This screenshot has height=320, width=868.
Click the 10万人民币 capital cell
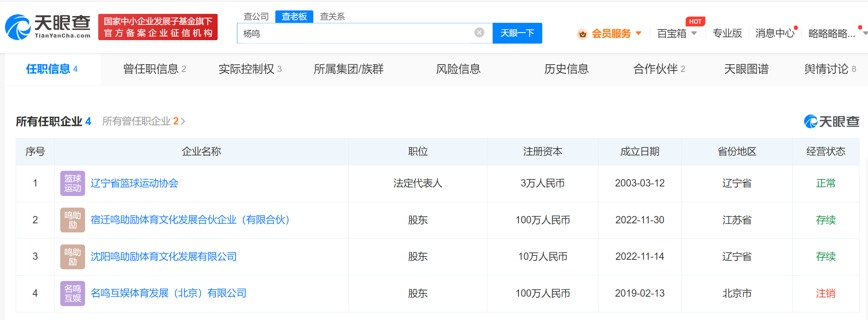pyautogui.click(x=543, y=257)
